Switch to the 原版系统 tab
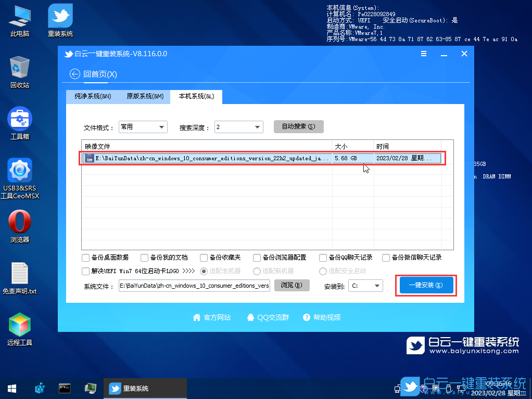 click(x=144, y=97)
